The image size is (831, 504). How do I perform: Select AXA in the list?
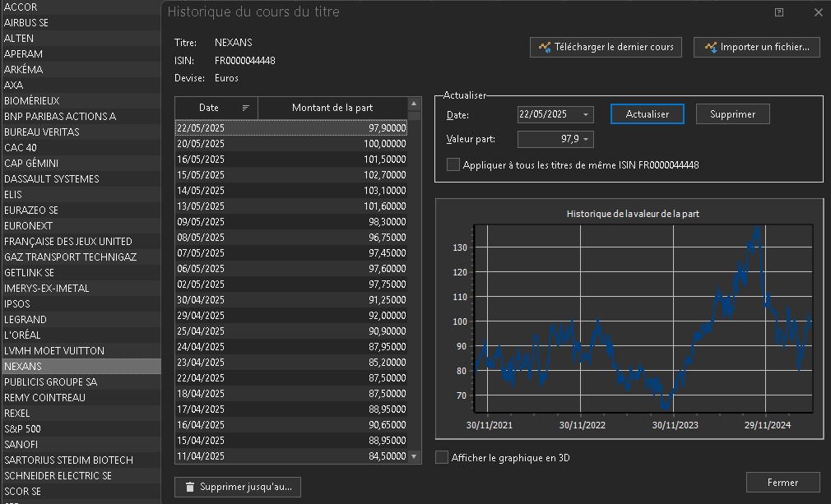pyautogui.click(x=81, y=86)
